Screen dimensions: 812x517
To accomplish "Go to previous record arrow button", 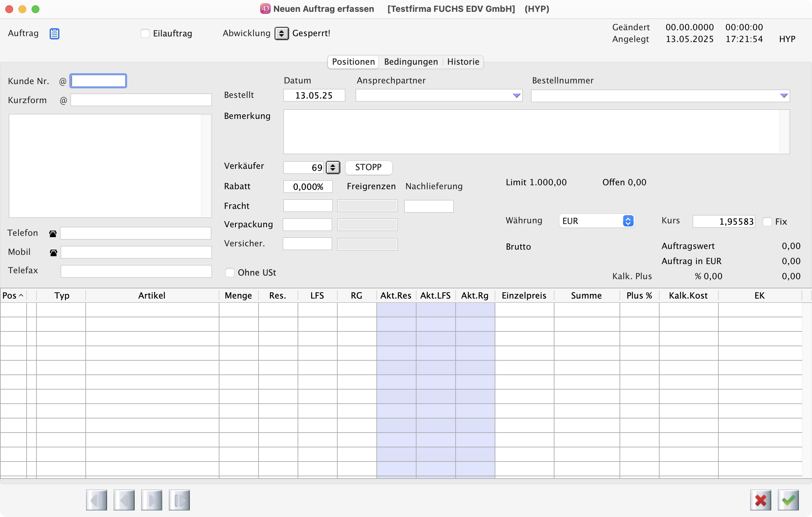I will point(124,500).
